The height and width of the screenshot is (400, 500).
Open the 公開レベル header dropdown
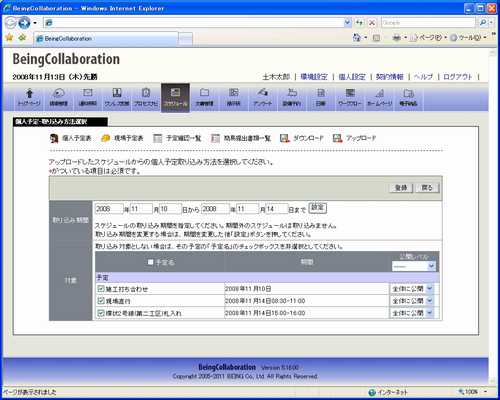pyautogui.click(x=414, y=266)
